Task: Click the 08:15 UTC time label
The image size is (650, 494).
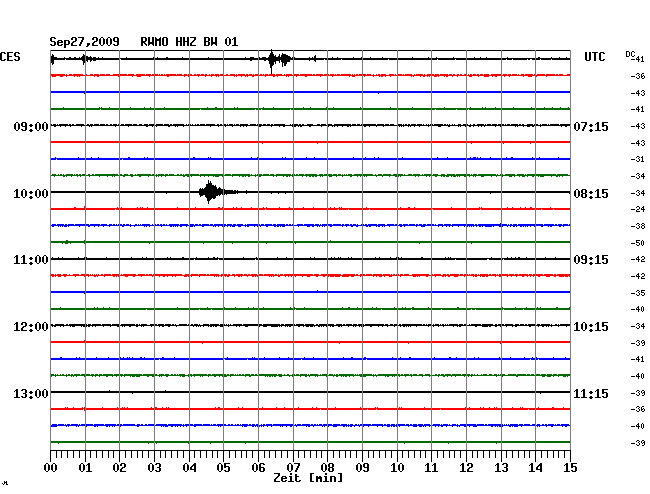Action: (x=591, y=194)
